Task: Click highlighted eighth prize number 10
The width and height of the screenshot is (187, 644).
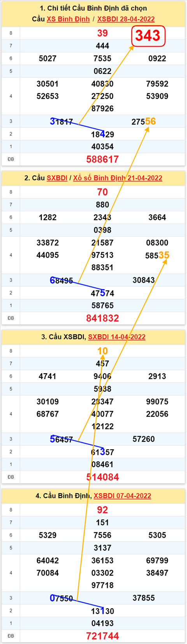Action: pyautogui.click(x=102, y=351)
